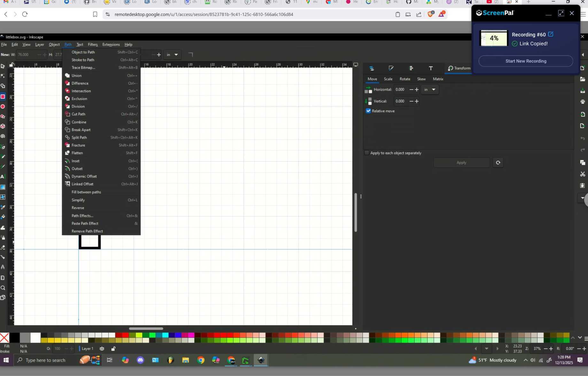Open the Horizontal unit dropdown in Transform
Image resolution: width=588 pixels, height=376 pixels.
[430, 90]
